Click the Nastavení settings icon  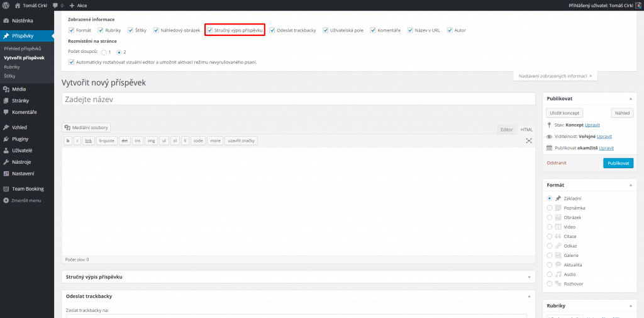click(6, 173)
